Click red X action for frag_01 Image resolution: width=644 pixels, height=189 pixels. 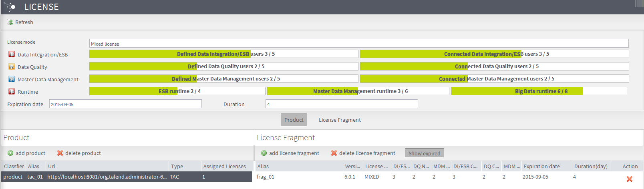point(630,179)
